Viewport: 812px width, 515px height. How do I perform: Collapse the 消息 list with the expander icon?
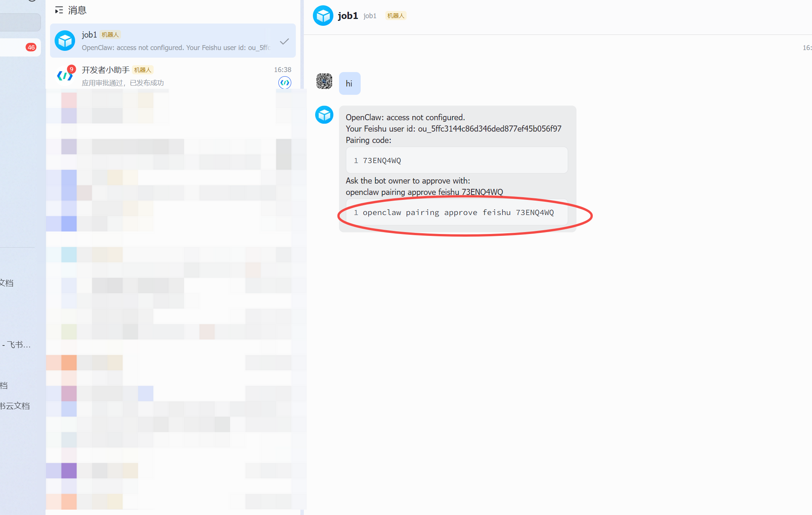59,10
